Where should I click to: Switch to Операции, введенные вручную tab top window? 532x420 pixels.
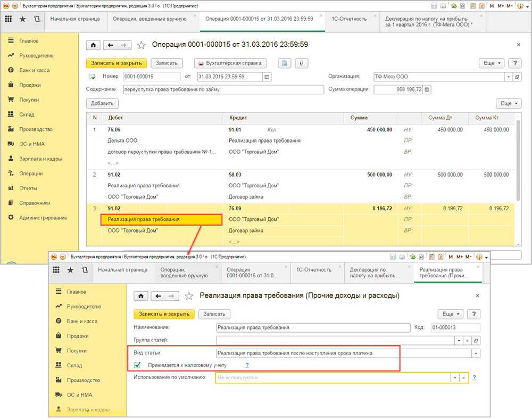coord(149,19)
